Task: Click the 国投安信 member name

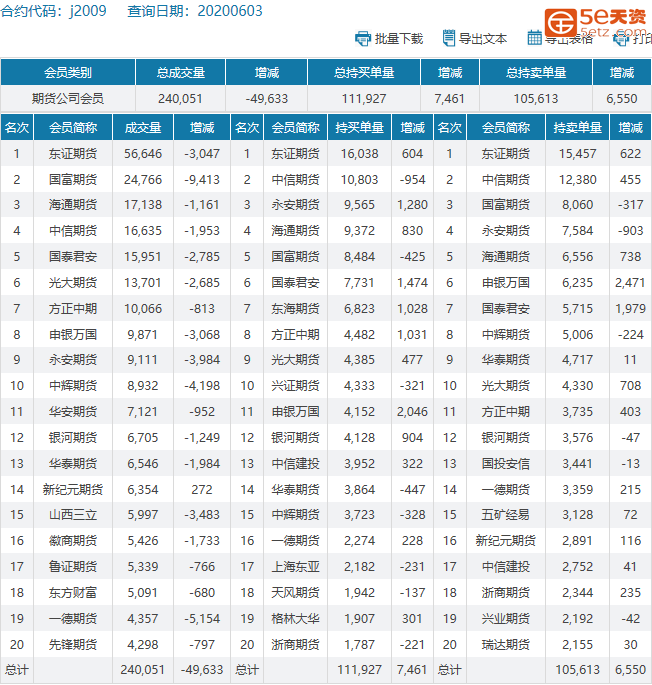Action: [506, 464]
